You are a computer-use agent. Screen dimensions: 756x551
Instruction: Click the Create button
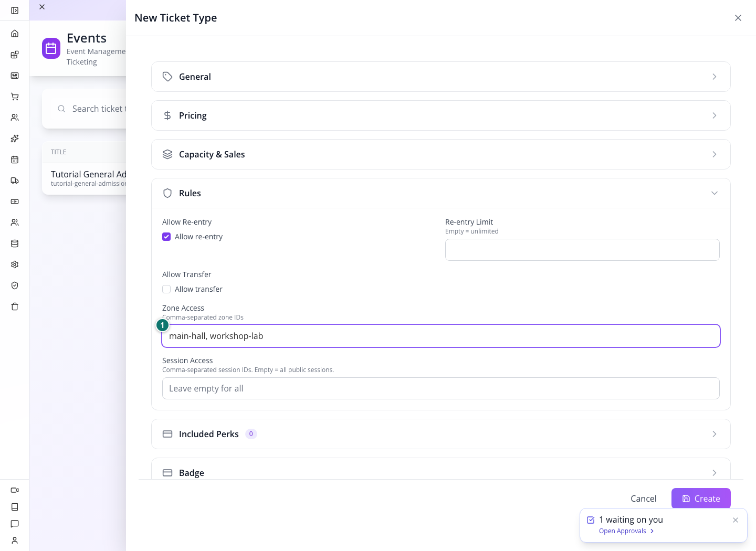[x=701, y=499]
